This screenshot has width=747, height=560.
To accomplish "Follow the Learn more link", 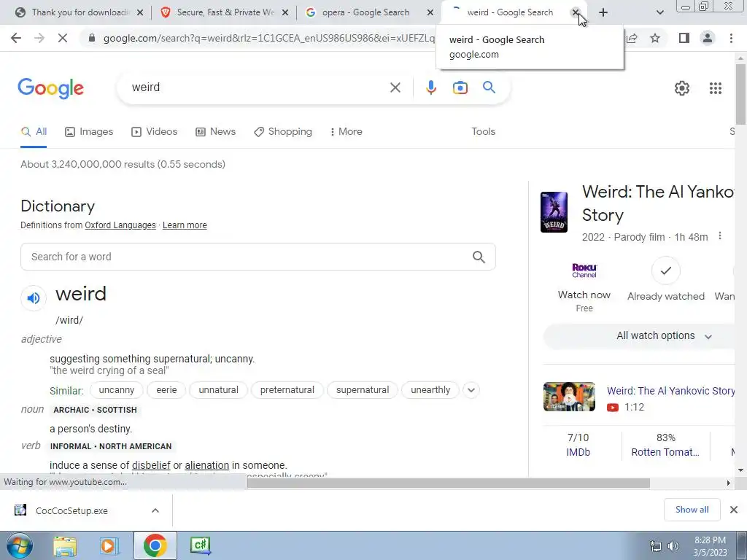I will coord(185,225).
